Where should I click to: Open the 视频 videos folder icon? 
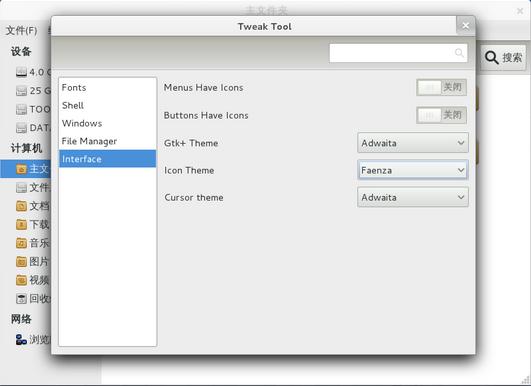21,280
